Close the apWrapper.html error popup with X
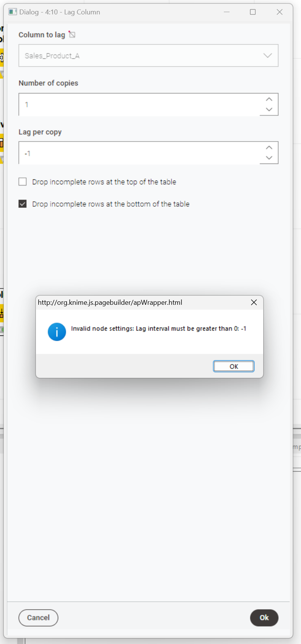The image size is (301, 644). [254, 302]
